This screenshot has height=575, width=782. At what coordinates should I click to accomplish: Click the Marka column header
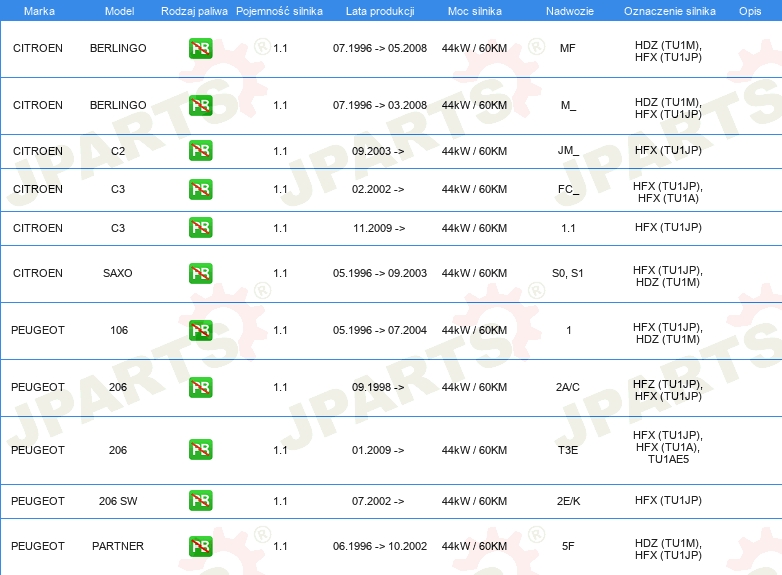(39, 11)
